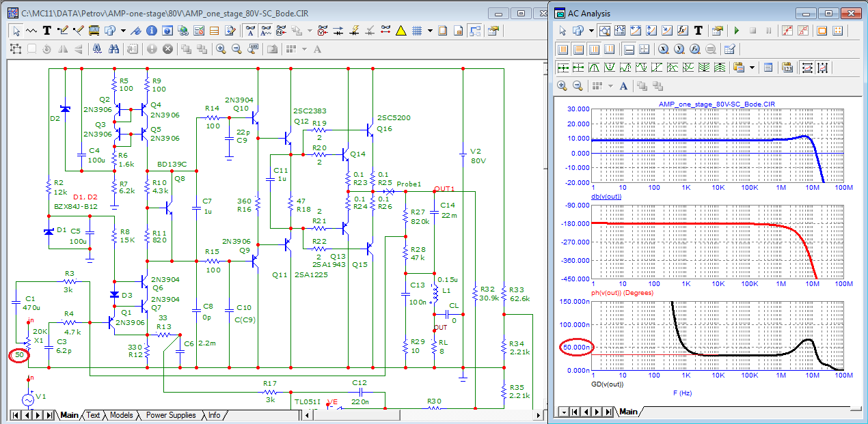Click the Info tab at the bottom
The width and height of the screenshot is (868, 424).
[x=214, y=415]
